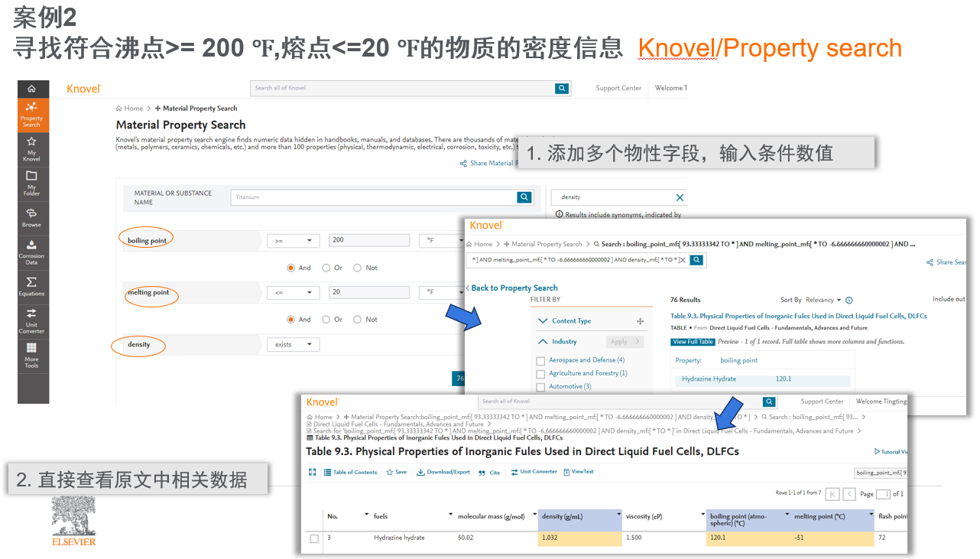Open the <= operator dropdown for melting point
This screenshot has height=559, width=980.
[x=293, y=292]
